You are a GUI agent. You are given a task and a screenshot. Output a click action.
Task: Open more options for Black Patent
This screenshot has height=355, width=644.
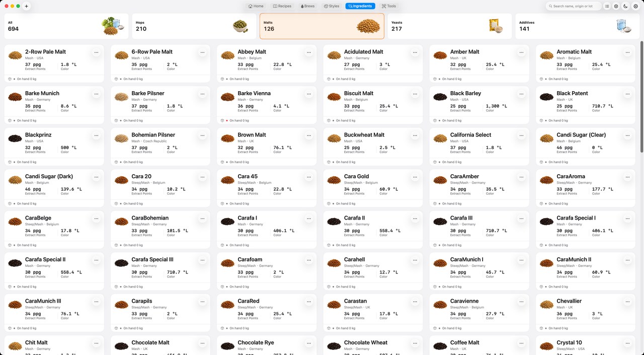627,94
